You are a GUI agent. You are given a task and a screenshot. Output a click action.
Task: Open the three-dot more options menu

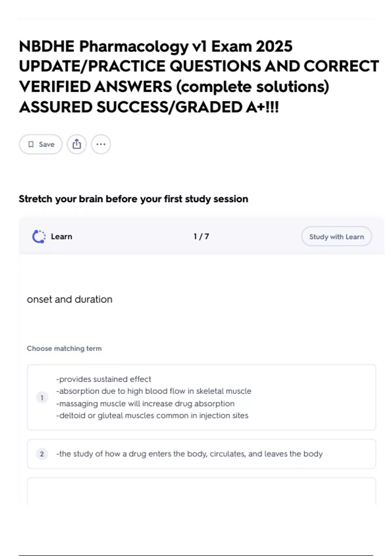(x=101, y=144)
